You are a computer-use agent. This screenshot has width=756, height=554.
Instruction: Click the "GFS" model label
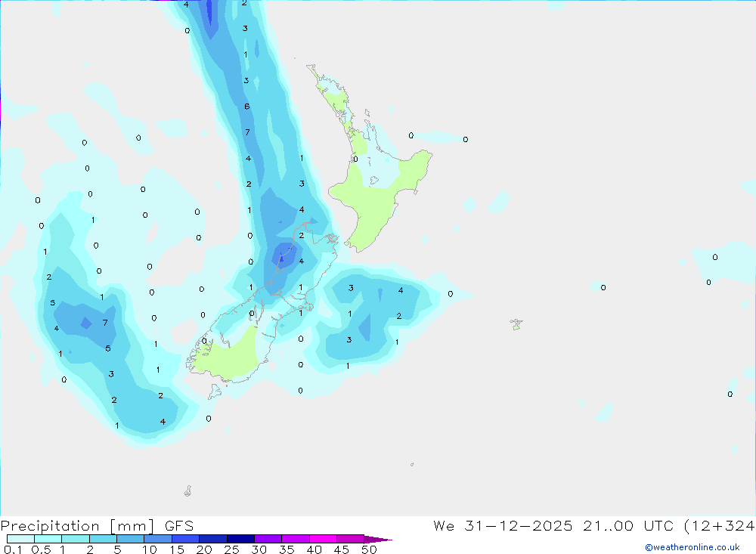point(179,525)
